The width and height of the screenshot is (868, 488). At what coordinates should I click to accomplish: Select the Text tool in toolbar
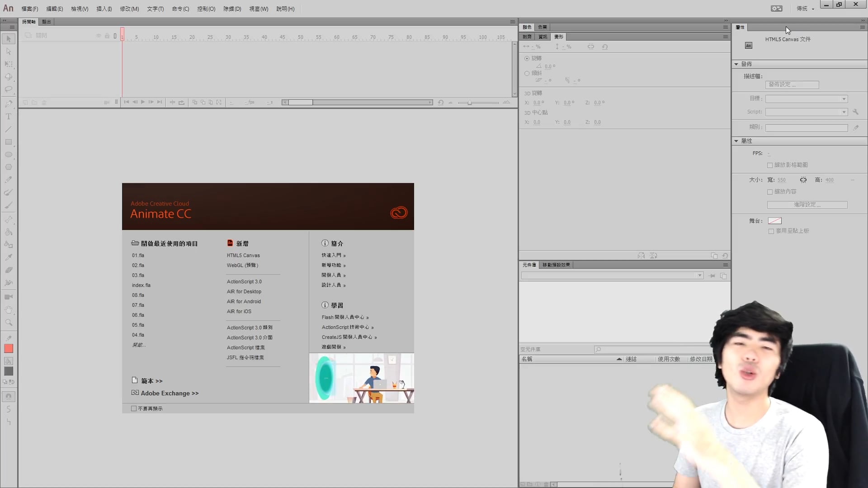click(8, 117)
